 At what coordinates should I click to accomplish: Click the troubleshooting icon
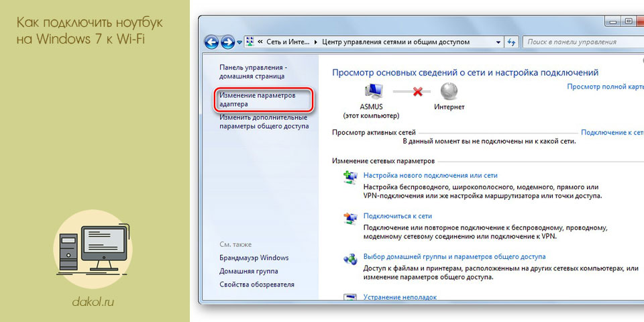pos(350,297)
